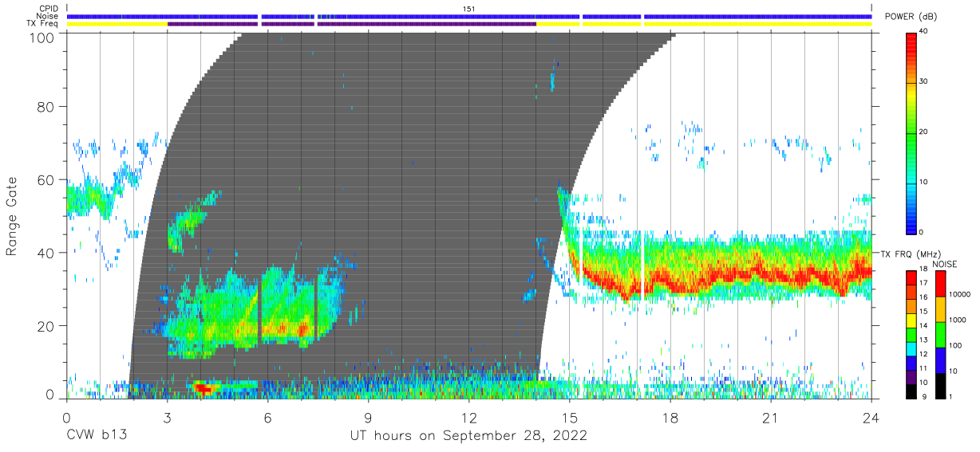
Task: Click the x-axis tick label '3'
Action: click(167, 417)
